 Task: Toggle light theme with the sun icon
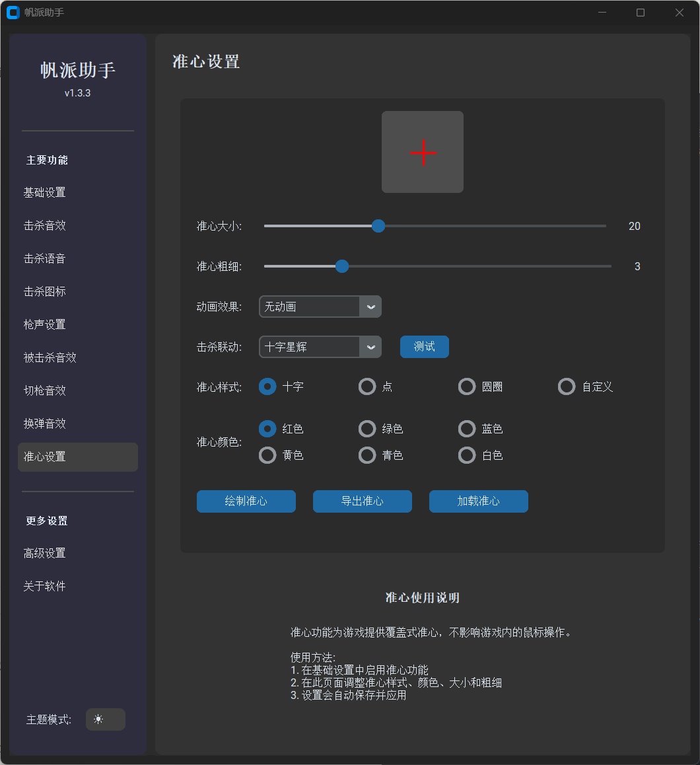coord(105,719)
